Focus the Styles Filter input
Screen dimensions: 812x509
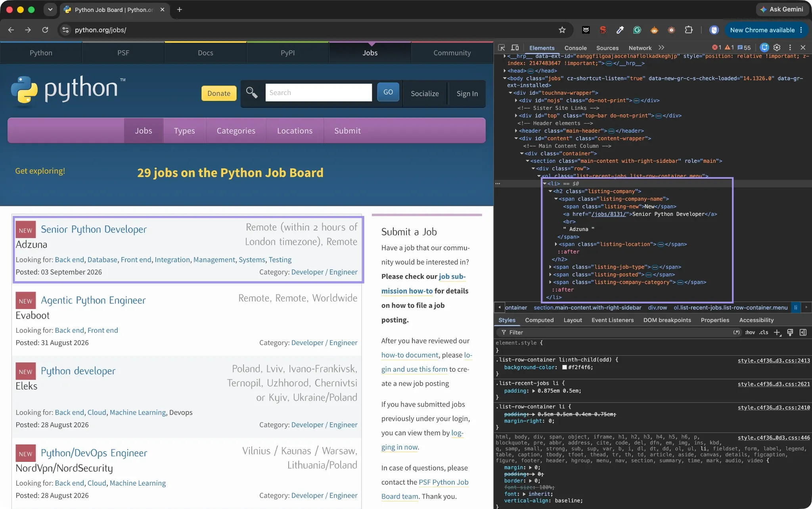point(615,332)
